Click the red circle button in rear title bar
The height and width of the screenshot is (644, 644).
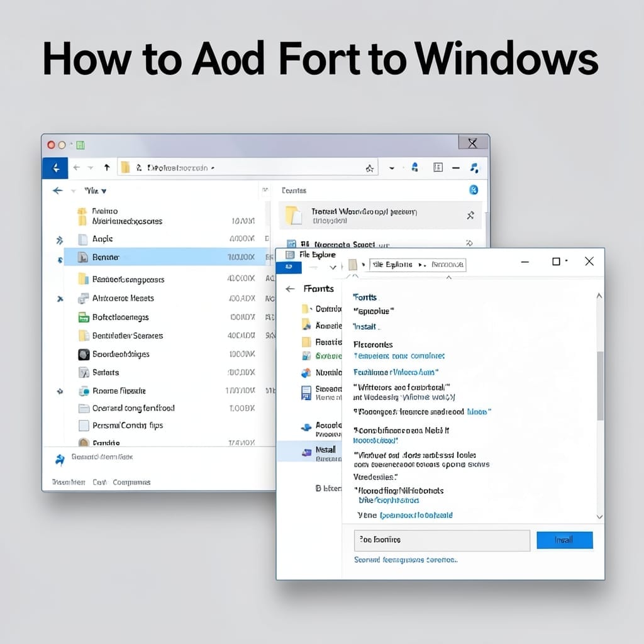(52, 145)
